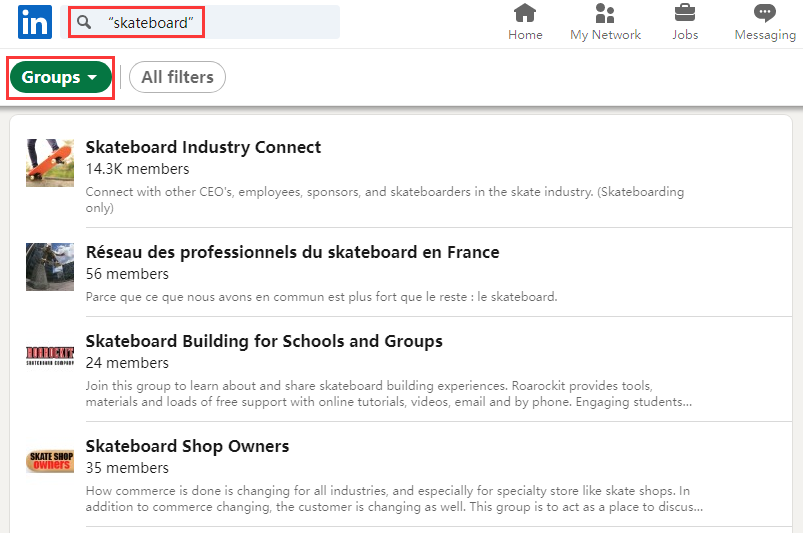
Task: Click the LinkedIn logo icon
Action: [34, 21]
